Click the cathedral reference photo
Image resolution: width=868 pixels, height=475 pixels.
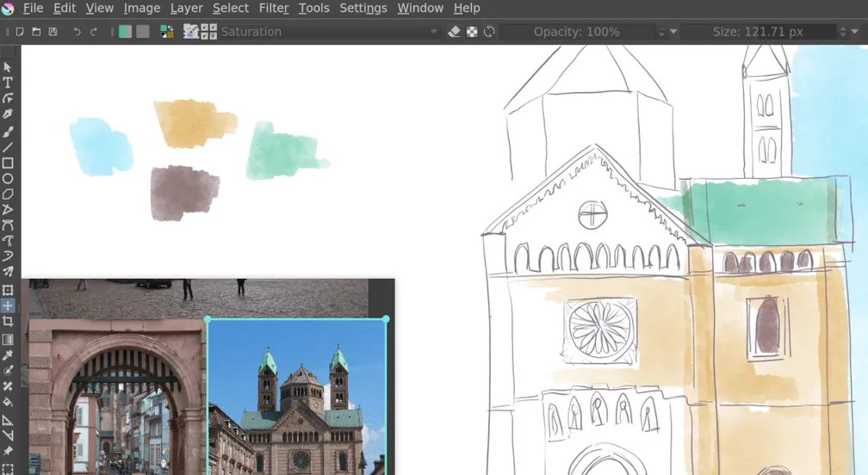pos(296,396)
